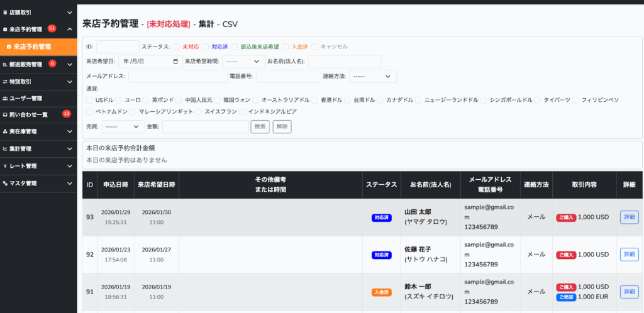Expand the 集計管理 sidebar menu
644x313 pixels.
coord(38,149)
